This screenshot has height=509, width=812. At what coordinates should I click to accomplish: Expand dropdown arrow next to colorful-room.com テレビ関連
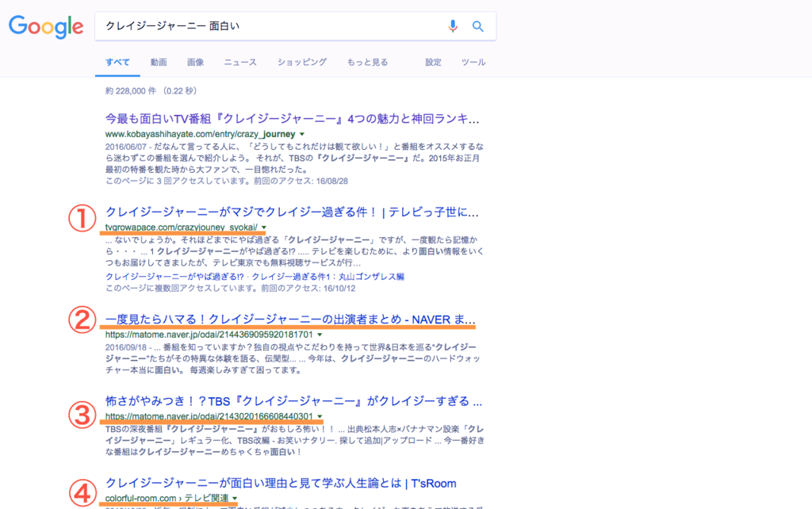[x=235, y=499]
